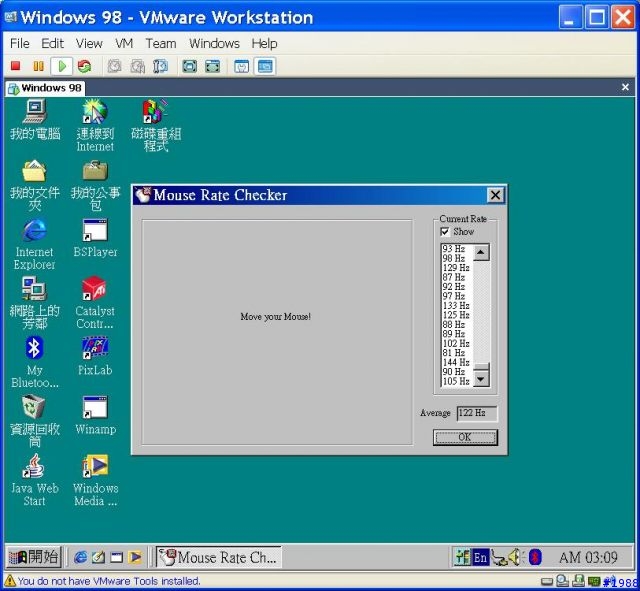Click the Mouse Rate Checker taskbar button
This screenshot has height=591, width=640.
tap(219, 557)
